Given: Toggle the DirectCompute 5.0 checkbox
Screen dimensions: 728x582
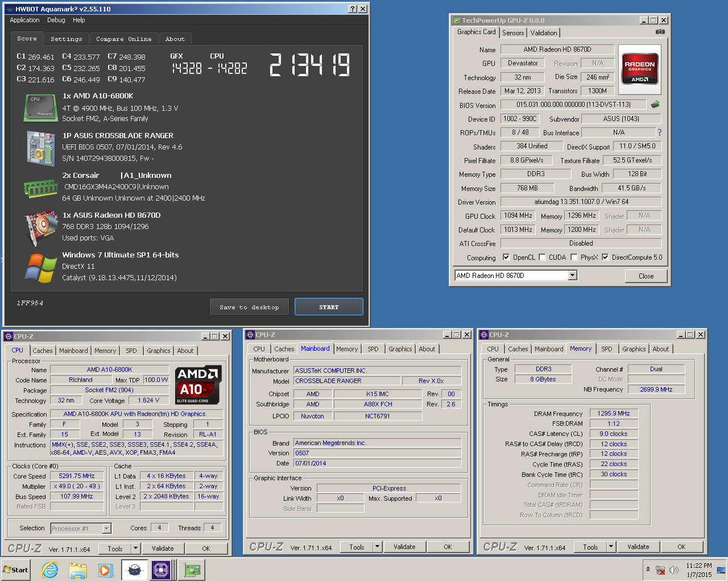Looking at the screenshot, I should point(605,257).
